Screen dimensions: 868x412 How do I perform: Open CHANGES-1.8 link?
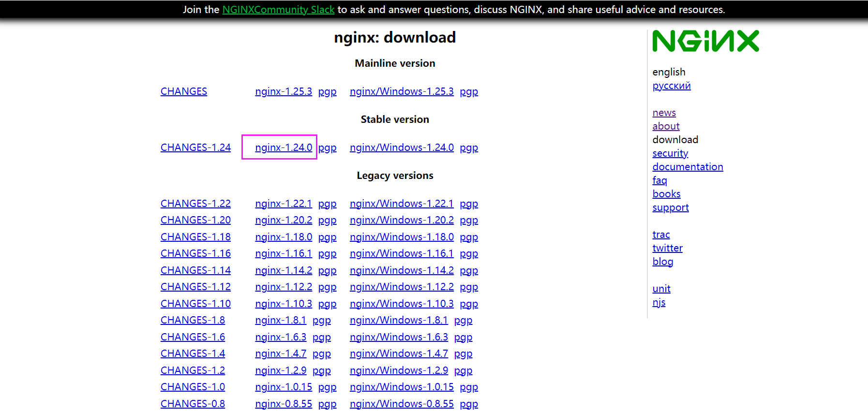(x=193, y=320)
